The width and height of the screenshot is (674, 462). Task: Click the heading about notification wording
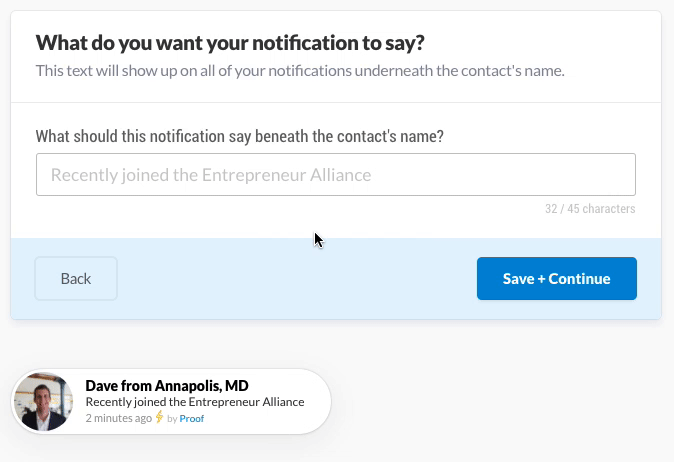click(x=230, y=43)
